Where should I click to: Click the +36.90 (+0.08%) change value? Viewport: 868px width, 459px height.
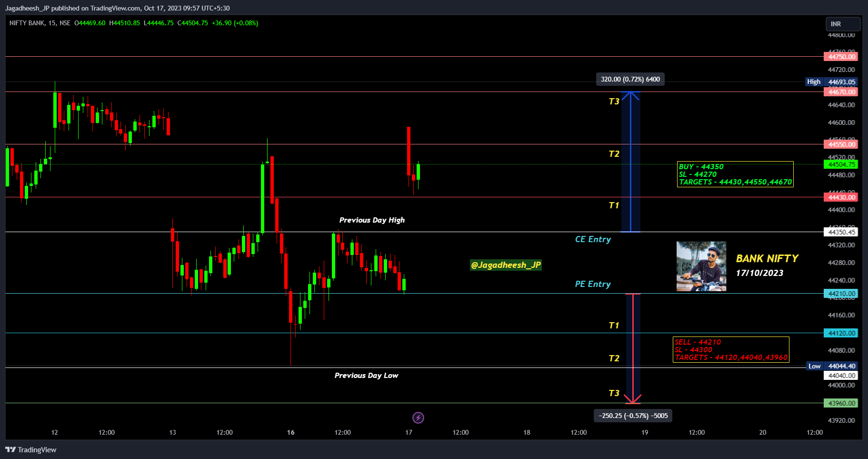pyautogui.click(x=235, y=23)
